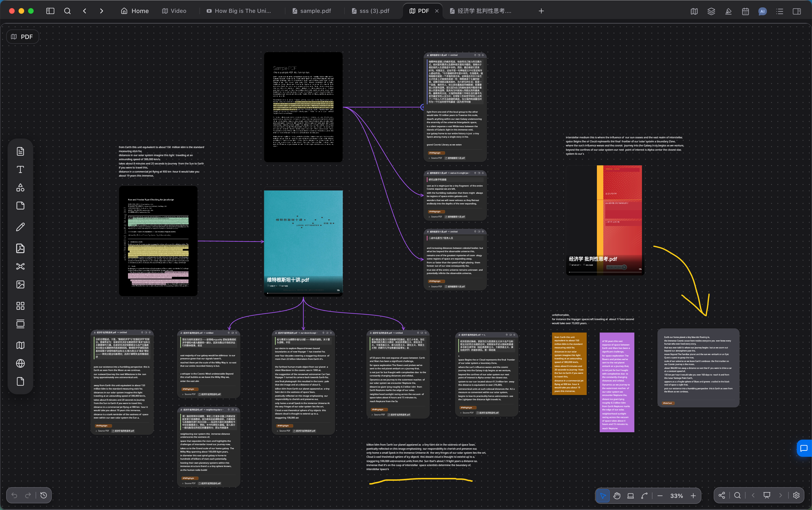Screen dimensions: 812x510
Task: Open the share icon in bottom bar
Action: click(722, 495)
